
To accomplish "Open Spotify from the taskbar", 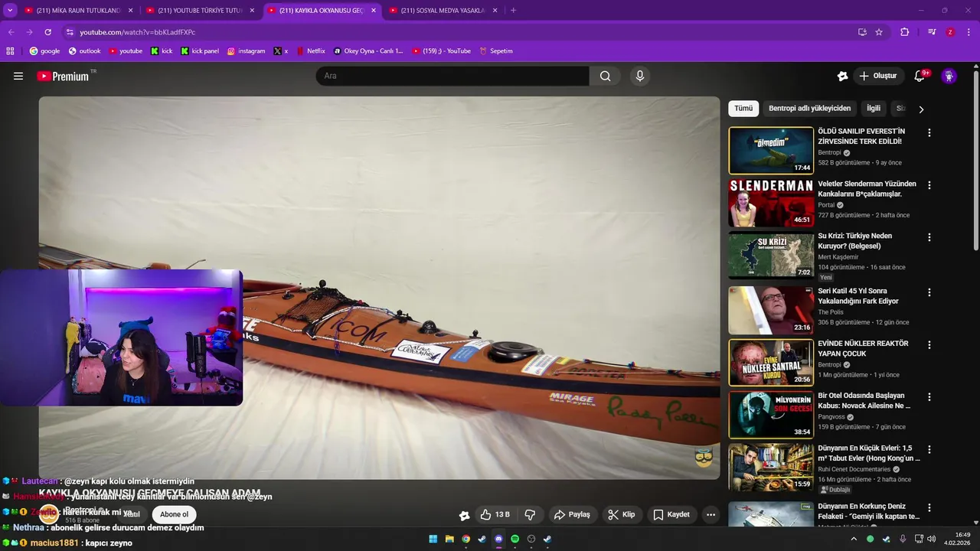I will point(514,539).
